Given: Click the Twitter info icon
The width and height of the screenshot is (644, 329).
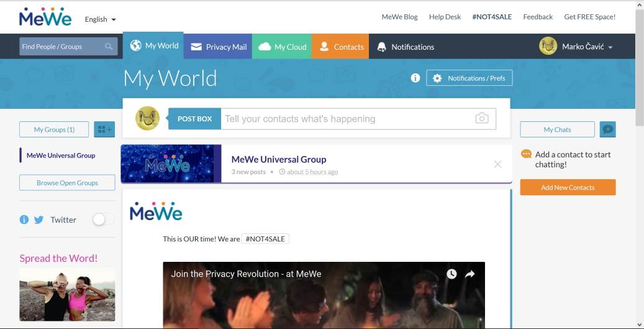Looking at the screenshot, I should pos(24,220).
